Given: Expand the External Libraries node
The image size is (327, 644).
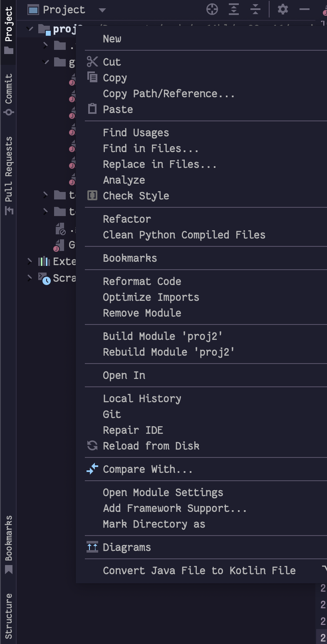Looking at the screenshot, I should (30, 261).
